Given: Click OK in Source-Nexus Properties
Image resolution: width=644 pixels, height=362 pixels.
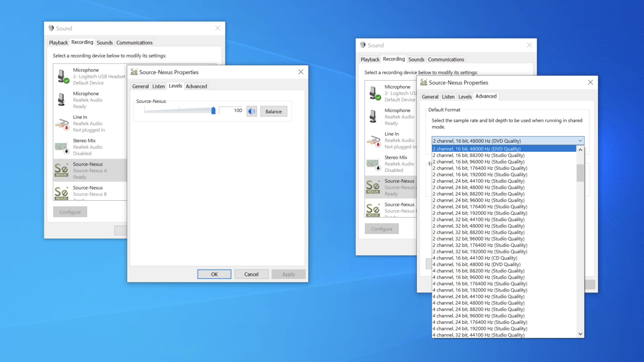Looking at the screenshot, I should pyautogui.click(x=214, y=274).
